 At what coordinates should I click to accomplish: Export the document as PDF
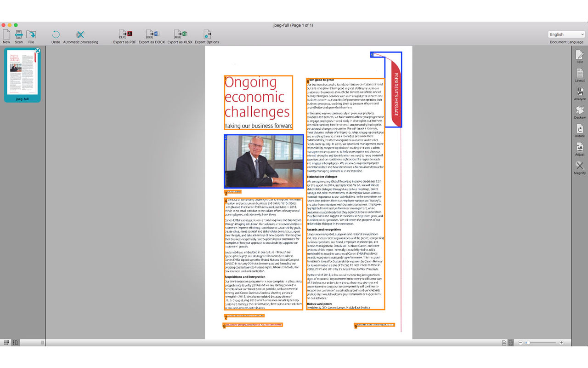125,34
